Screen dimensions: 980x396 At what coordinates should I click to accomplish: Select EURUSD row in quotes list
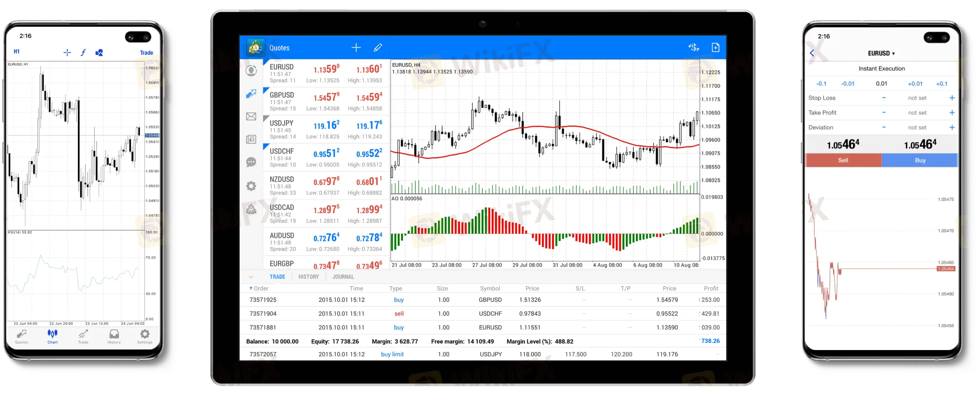(x=326, y=73)
